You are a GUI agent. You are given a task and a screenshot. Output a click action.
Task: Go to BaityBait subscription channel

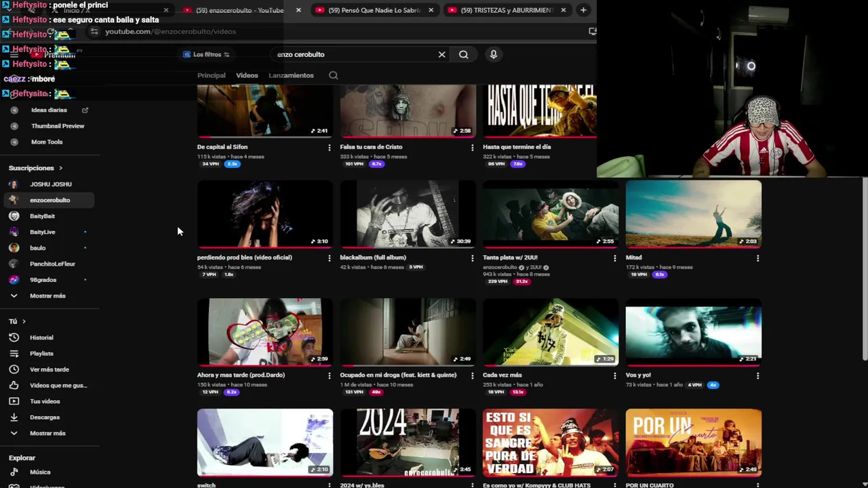(x=42, y=216)
